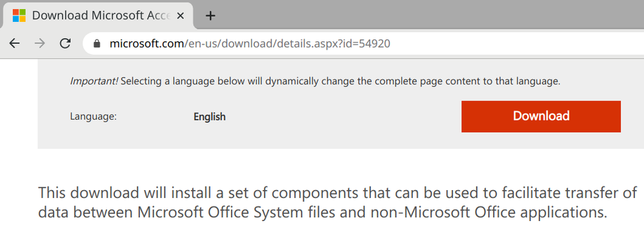Click the 'This download will install' line
The image size is (644, 232).
point(337,193)
